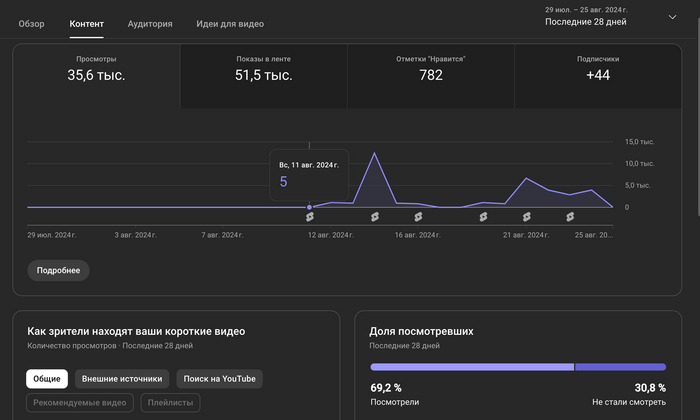The image size is (700, 420).
Task: Click the Shorts marker below the highest peak
Action: click(x=374, y=216)
